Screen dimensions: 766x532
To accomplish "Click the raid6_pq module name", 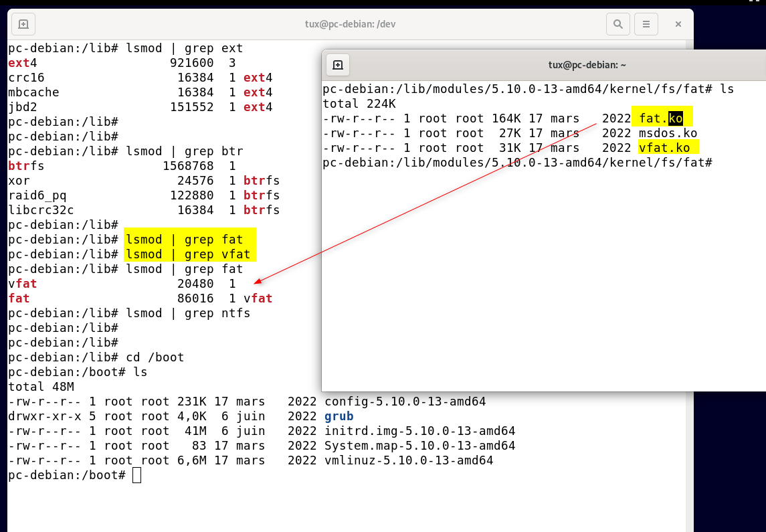I will (37, 195).
